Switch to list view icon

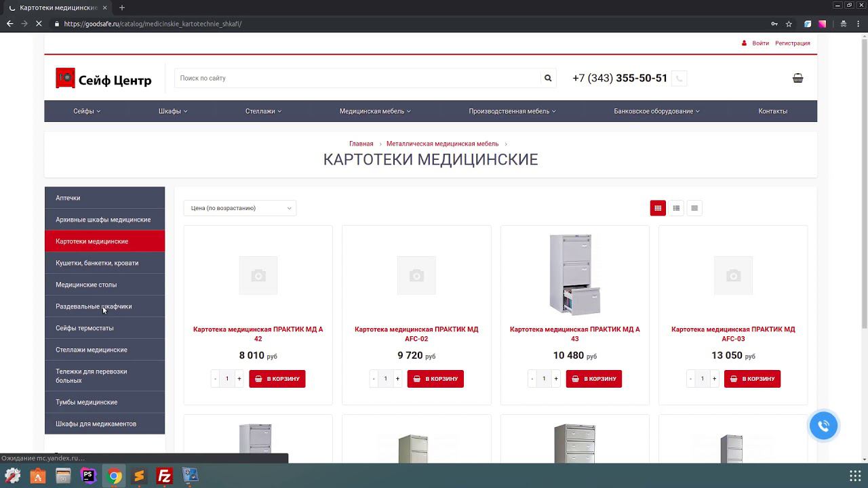[676, 208]
